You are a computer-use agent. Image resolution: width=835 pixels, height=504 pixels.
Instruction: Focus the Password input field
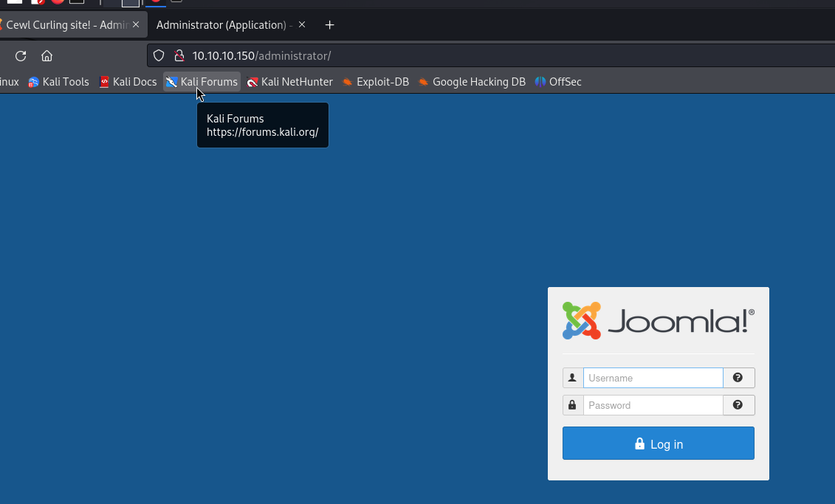tap(653, 405)
